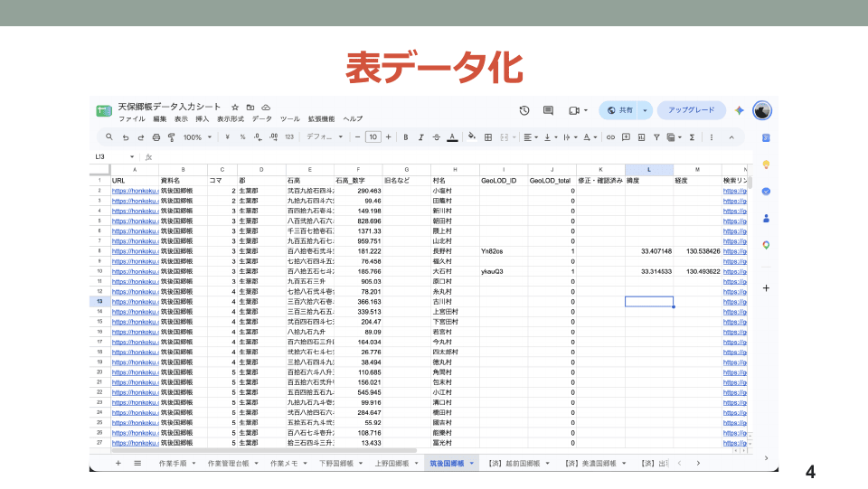The image size is (868, 489).
Task: Open the borders tool
Action: (488, 137)
